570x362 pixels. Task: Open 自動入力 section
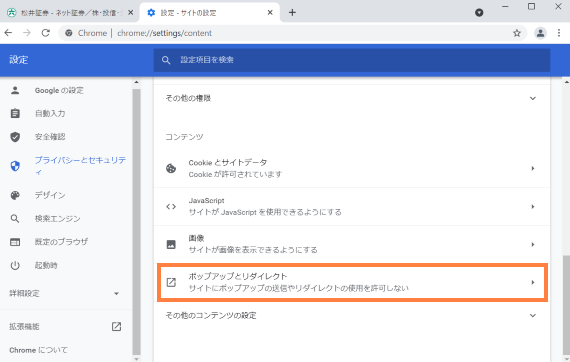(x=50, y=113)
